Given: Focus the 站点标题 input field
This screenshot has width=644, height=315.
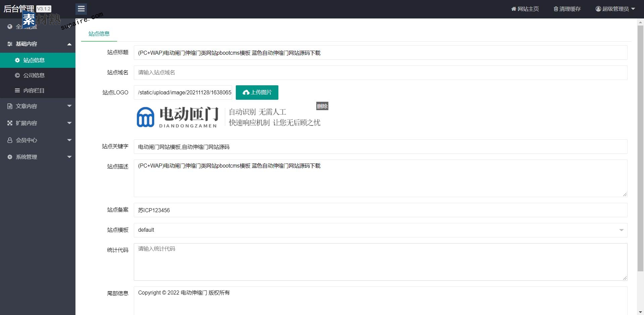Looking at the screenshot, I should (x=380, y=53).
